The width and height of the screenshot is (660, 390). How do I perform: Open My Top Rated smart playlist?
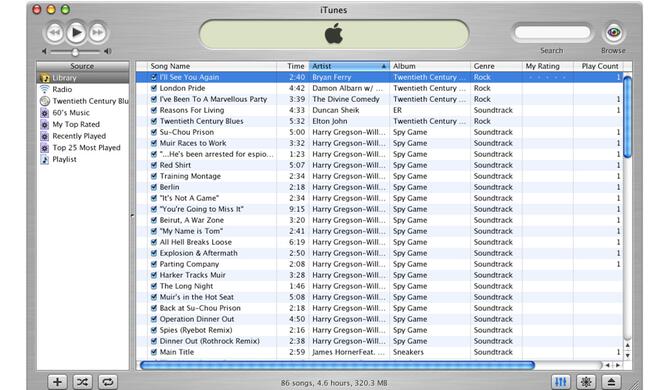82,125
